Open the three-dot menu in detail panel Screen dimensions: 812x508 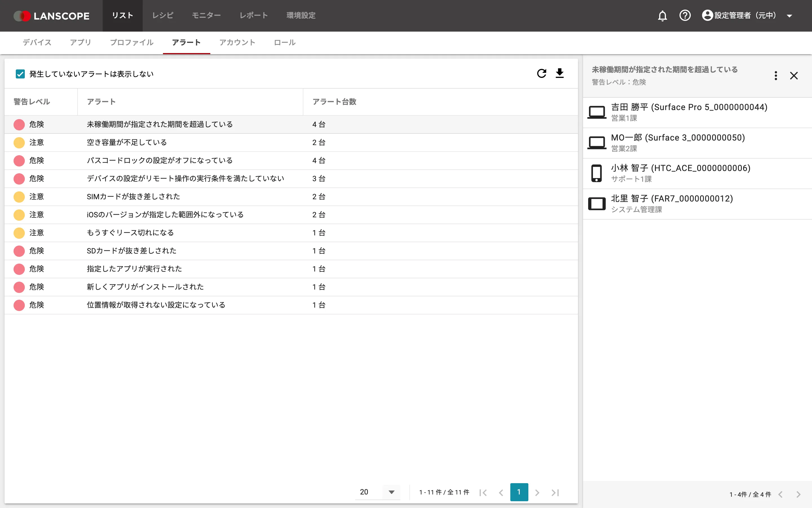pyautogui.click(x=776, y=76)
